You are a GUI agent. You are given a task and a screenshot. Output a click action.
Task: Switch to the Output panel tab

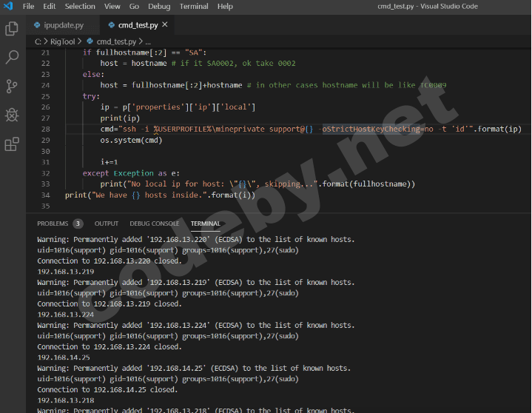pyautogui.click(x=106, y=224)
